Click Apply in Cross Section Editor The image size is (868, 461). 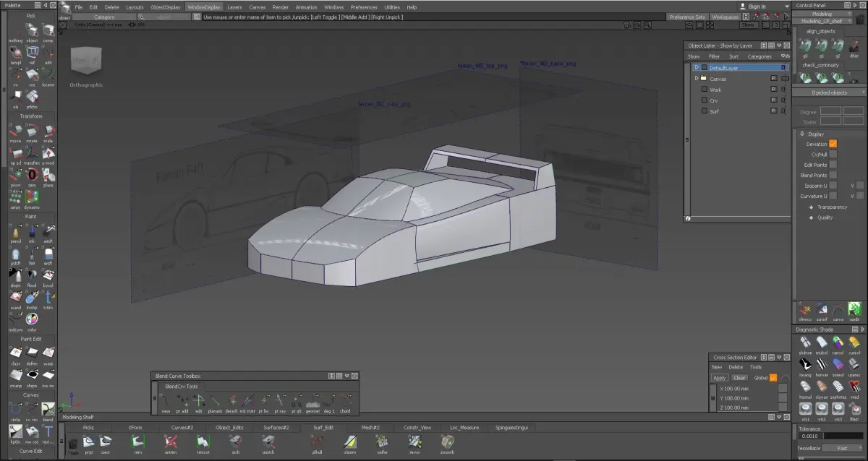[x=719, y=378]
